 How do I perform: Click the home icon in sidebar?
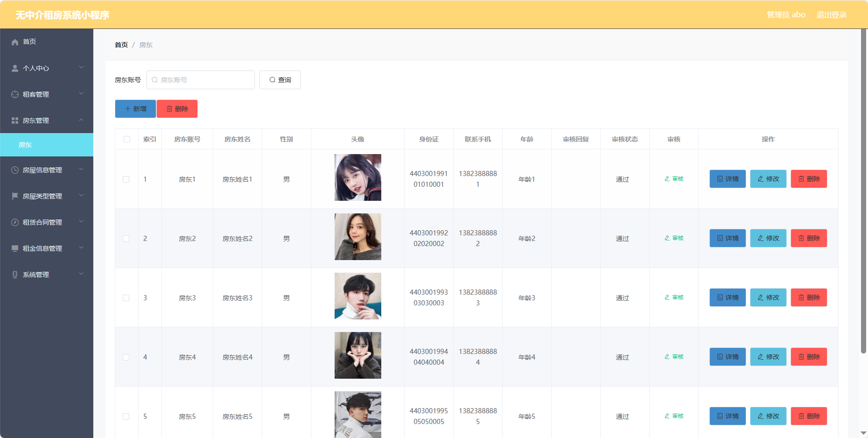pos(15,42)
